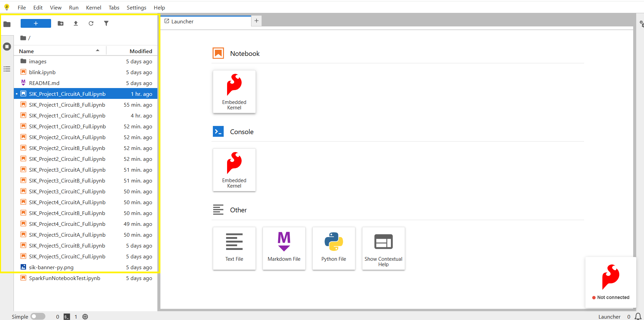Open the File Browser sidebar icon
Image resolution: width=644 pixels, height=320 pixels.
(x=7, y=24)
